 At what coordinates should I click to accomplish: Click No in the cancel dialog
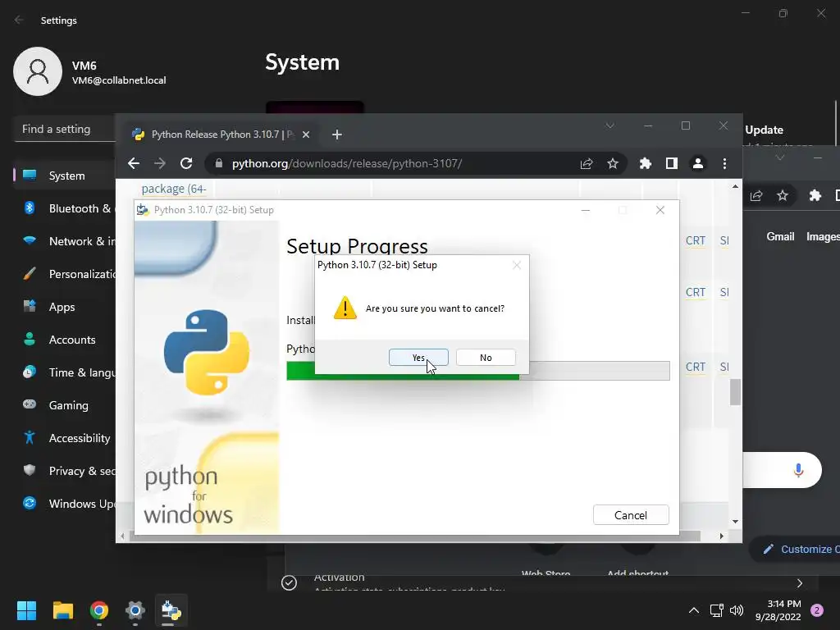pos(486,358)
